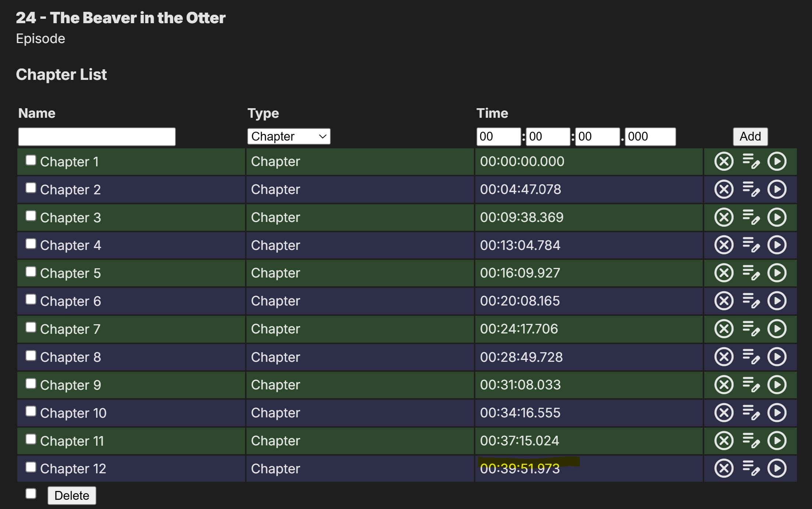Play from Chapter 3 start time

coord(777,218)
